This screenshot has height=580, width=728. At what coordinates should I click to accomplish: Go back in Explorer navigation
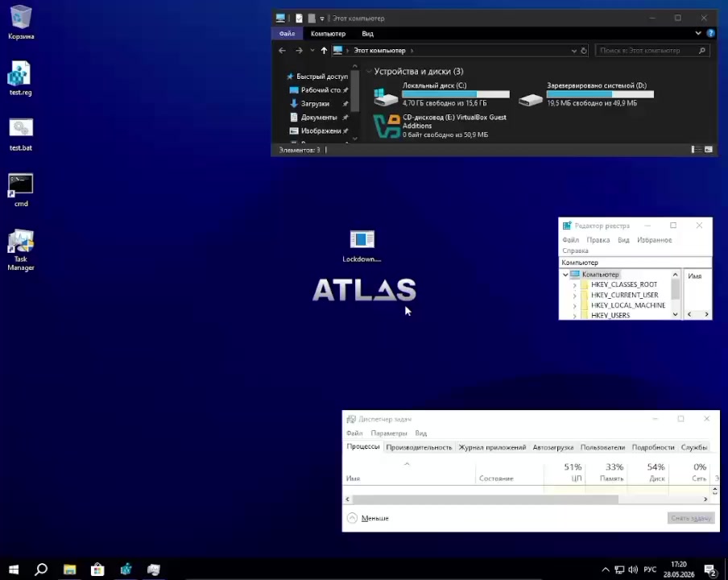283,50
